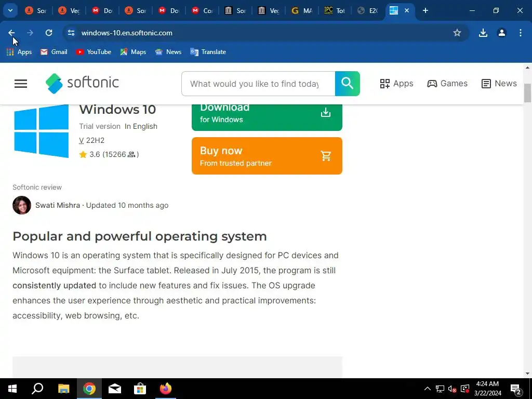
Task: Click the 3.6 star rating
Action: 109,154
